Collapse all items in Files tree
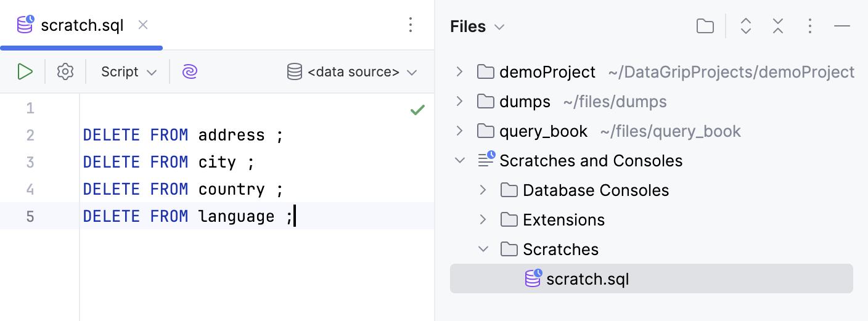This screenshot has height=321, width=868. coord(778,26)
